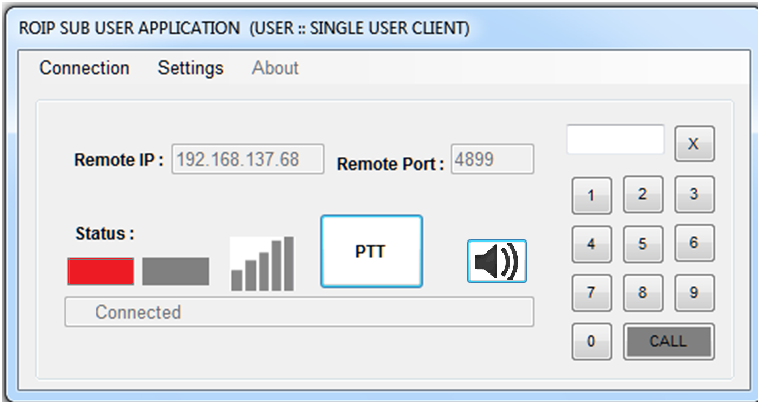The height and width of the screenshot is (404, 758).
Task: Click the signal strength bars indicator
Action: point(262,265)
